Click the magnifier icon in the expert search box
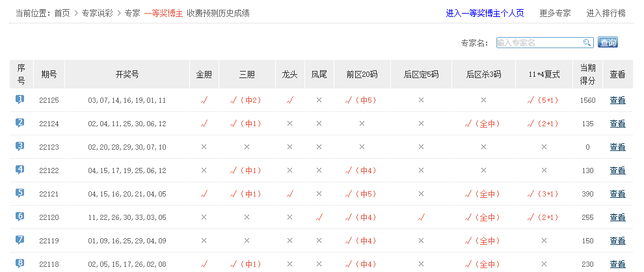 [x=587, y=43]
